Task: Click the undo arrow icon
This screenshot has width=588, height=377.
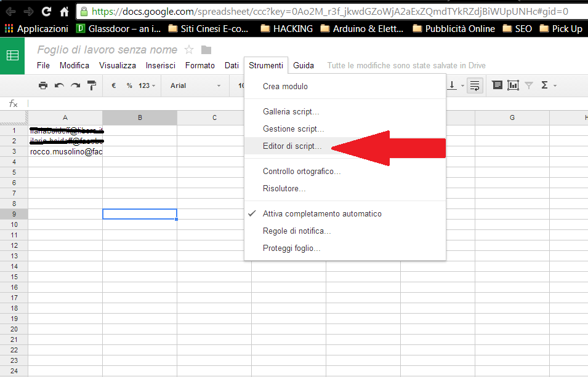Action: click(59, 85)
